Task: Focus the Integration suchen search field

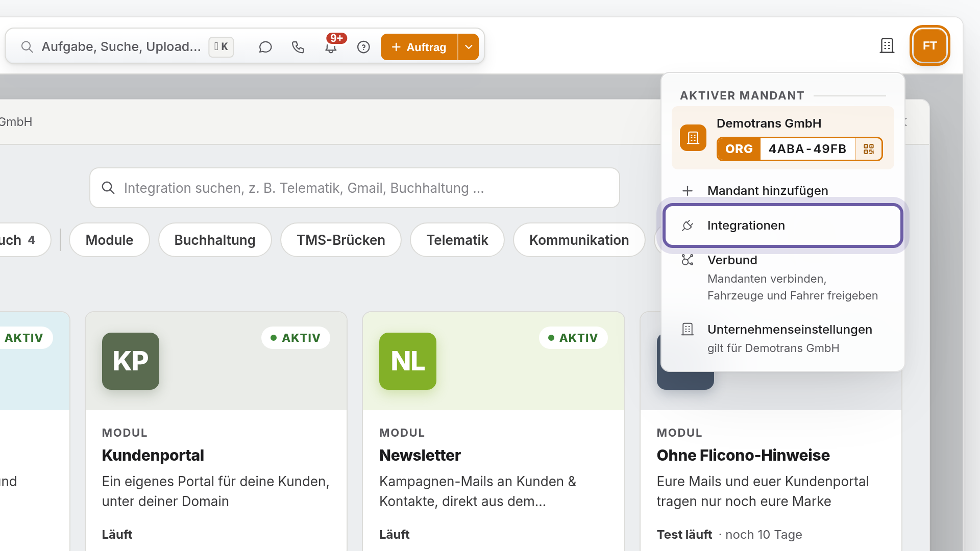Action: (x=355, y=188)
